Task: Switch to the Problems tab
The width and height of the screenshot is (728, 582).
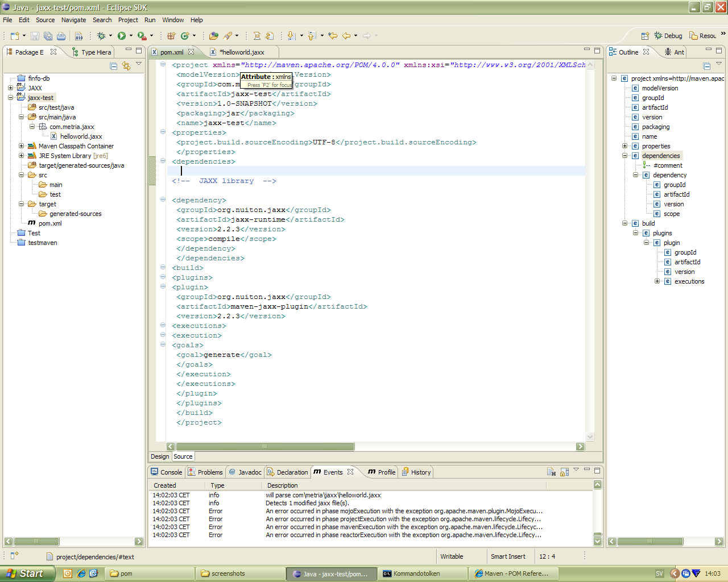Action: (205, 472)
